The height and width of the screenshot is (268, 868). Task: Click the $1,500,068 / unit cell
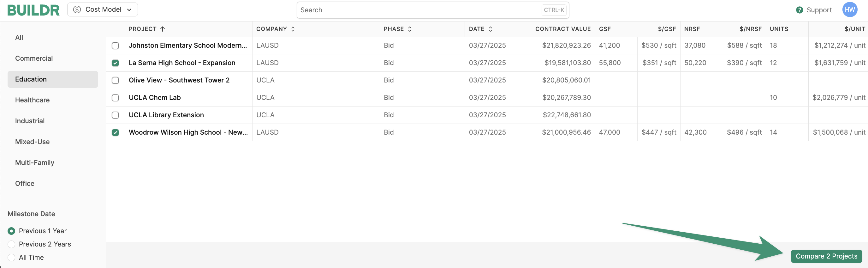click(x=839, y=132)
